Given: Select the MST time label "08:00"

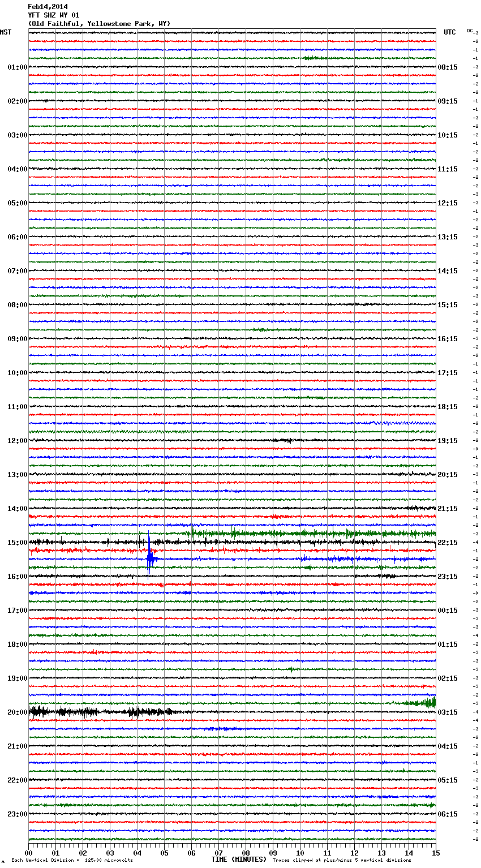Looking at the screenshot, I should tap(17, 305).
